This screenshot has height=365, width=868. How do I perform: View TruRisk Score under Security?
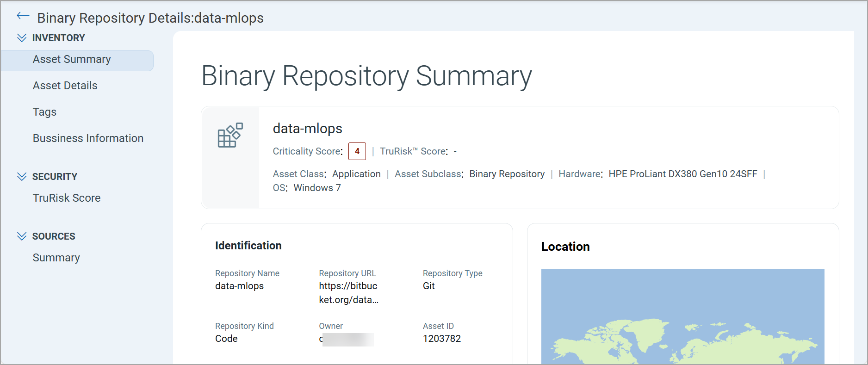tap(67, 198)
